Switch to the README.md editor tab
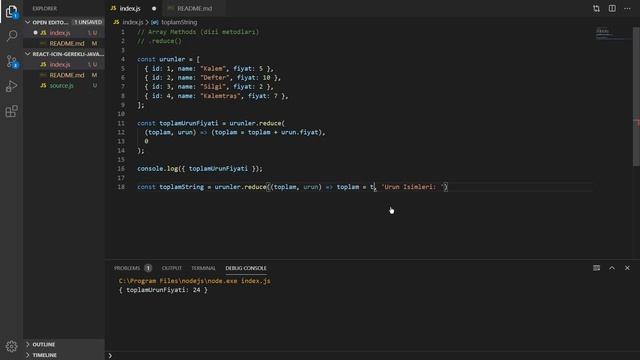Screen dimensions: 640x360 pyautogui.click(x=194, y=9)
